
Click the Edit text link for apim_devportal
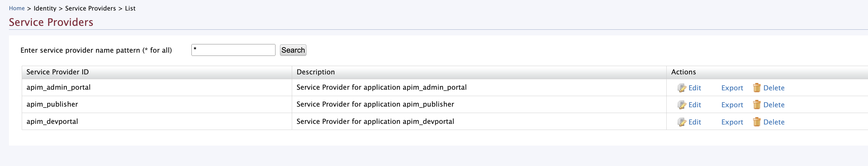pos(694,122)
